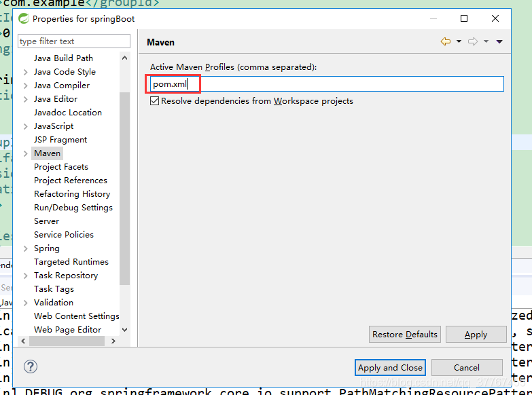Close the Properties for springBoot dialog
Image resolution: width=532 pixels, height=395 pixels.
pos(495,18)
